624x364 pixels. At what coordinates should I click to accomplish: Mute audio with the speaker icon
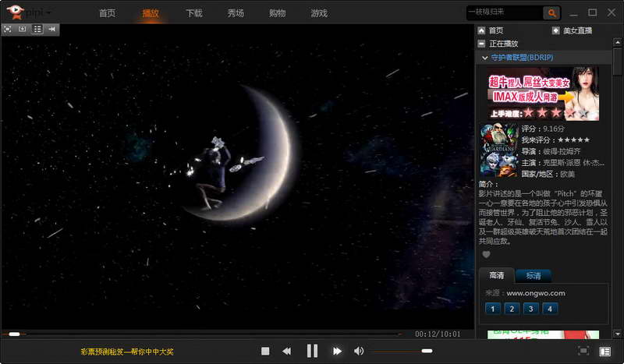359,351
